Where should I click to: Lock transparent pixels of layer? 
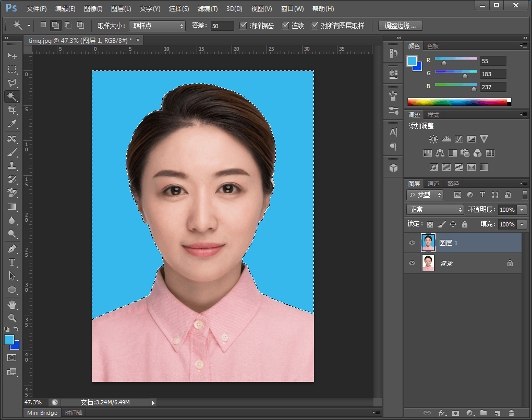click(x=430, y=224)
